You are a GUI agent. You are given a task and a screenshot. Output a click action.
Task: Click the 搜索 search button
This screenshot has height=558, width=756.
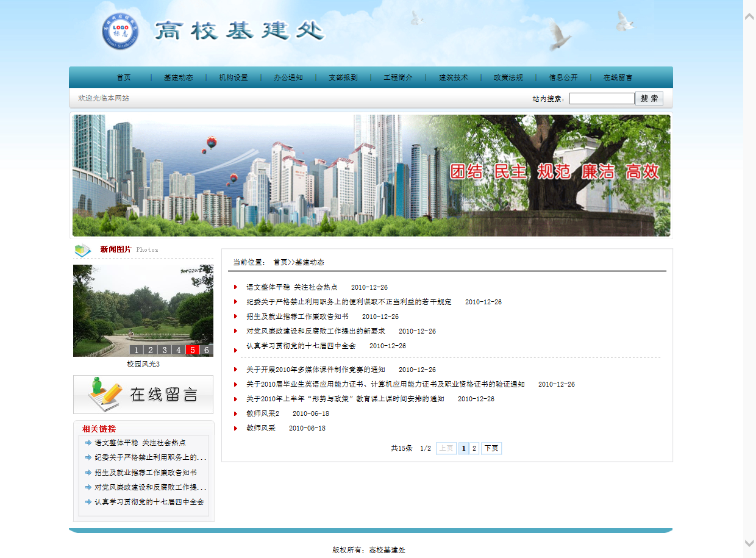point(649,98)
